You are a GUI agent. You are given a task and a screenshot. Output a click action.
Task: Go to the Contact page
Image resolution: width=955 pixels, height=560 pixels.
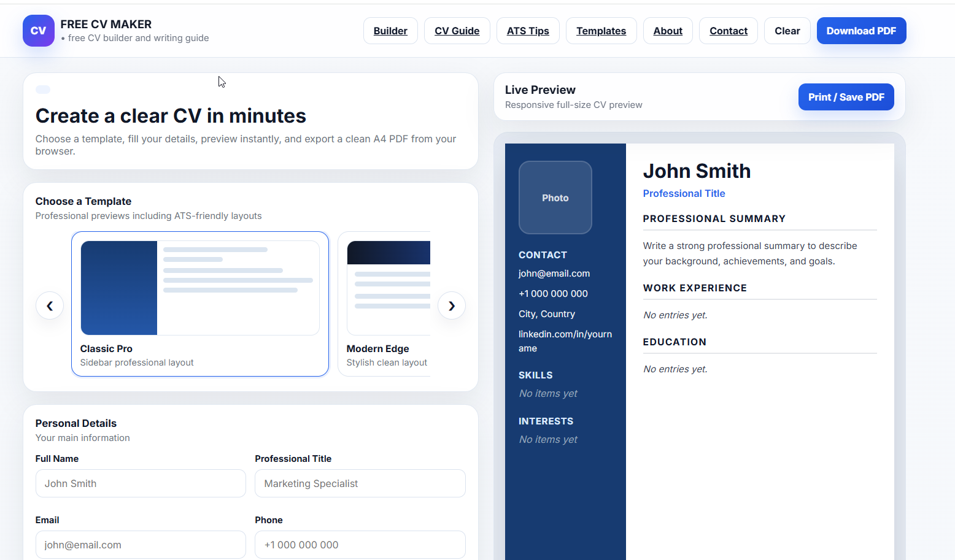729,31
